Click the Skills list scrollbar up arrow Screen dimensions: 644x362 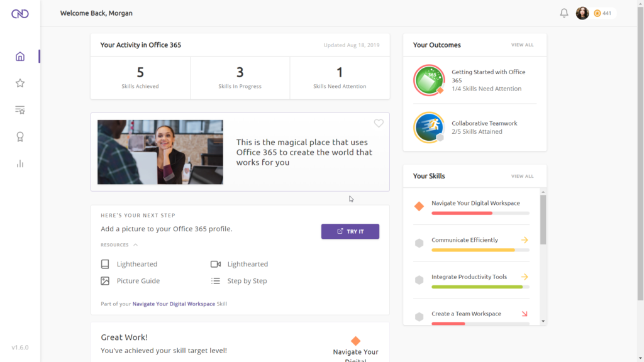coord(543,192)
